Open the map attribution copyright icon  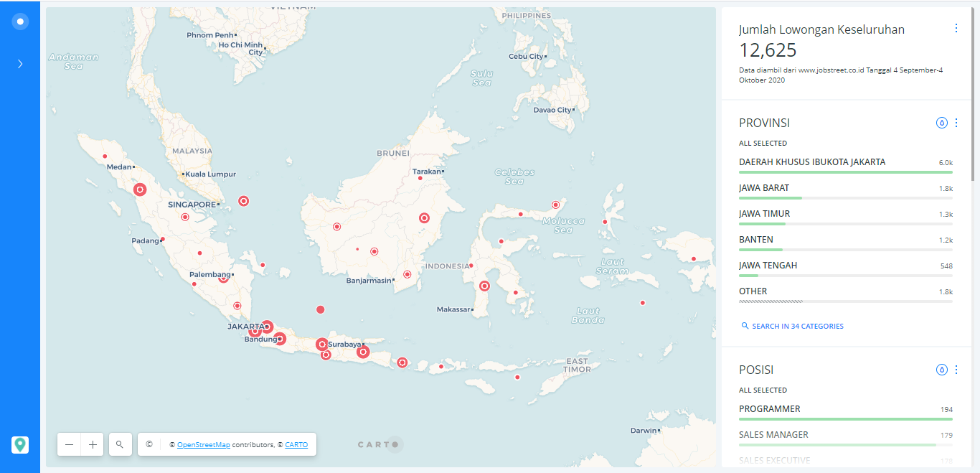click(149, 444)
